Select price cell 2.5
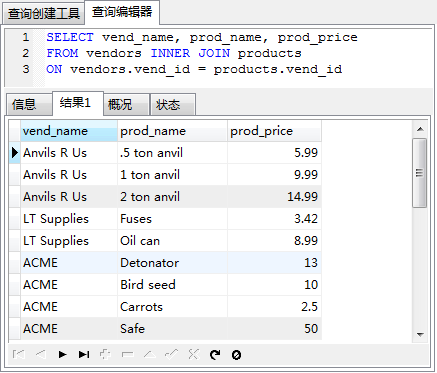The height and width of the screenshot is (373, 437). pos(274,307)
